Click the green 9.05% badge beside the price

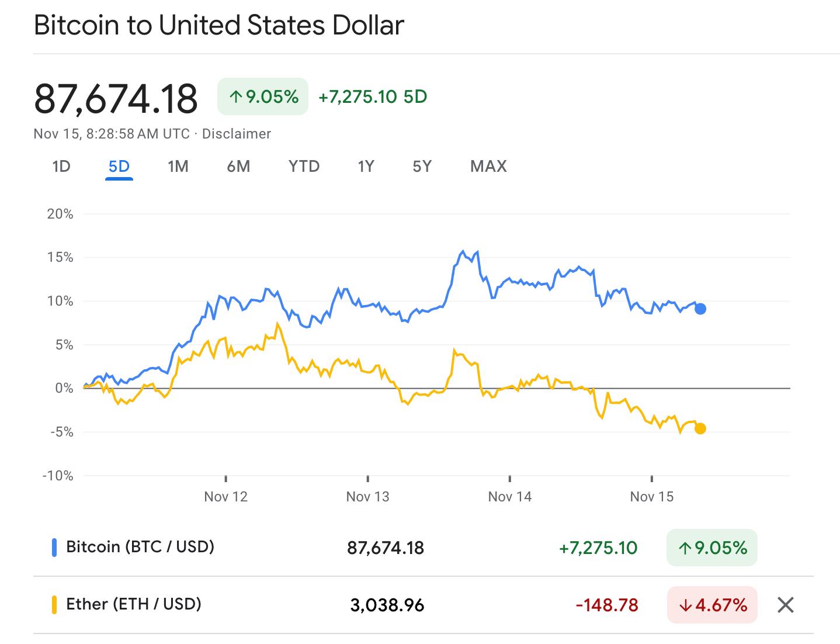[263, 96]
